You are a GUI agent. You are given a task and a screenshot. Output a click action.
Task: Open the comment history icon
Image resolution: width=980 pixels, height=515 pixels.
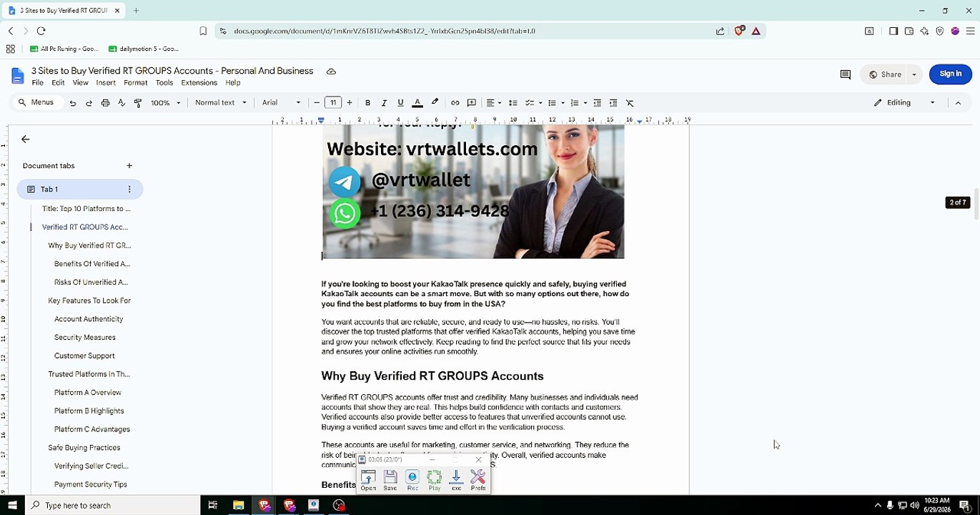[845, 74]
